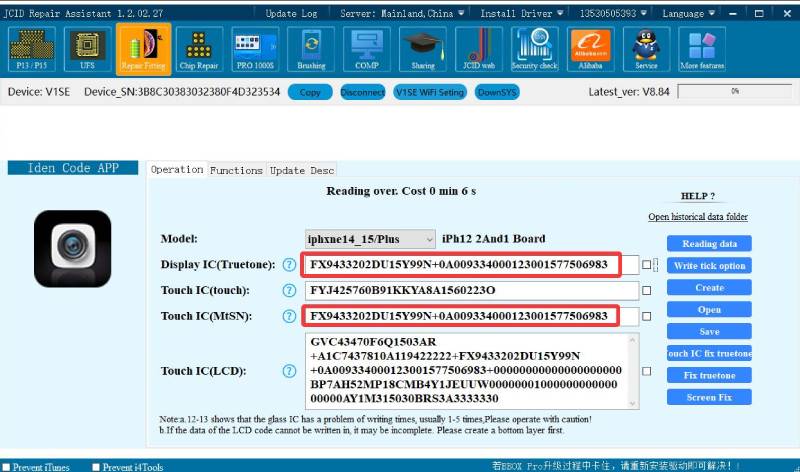The height and width of the screenshot is (472, 800).
Task: Click the Device_SN serial number text
Action: click(x=182, y=92)
